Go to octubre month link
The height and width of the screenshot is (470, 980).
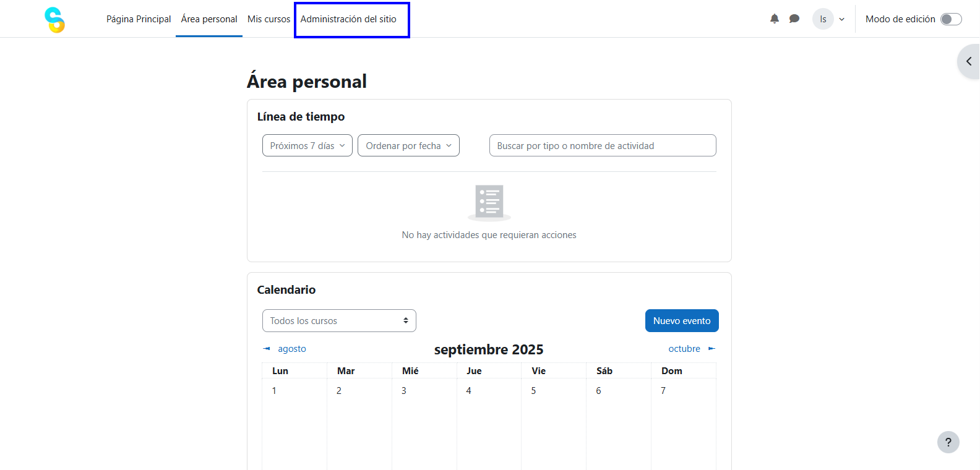[684, 349]
